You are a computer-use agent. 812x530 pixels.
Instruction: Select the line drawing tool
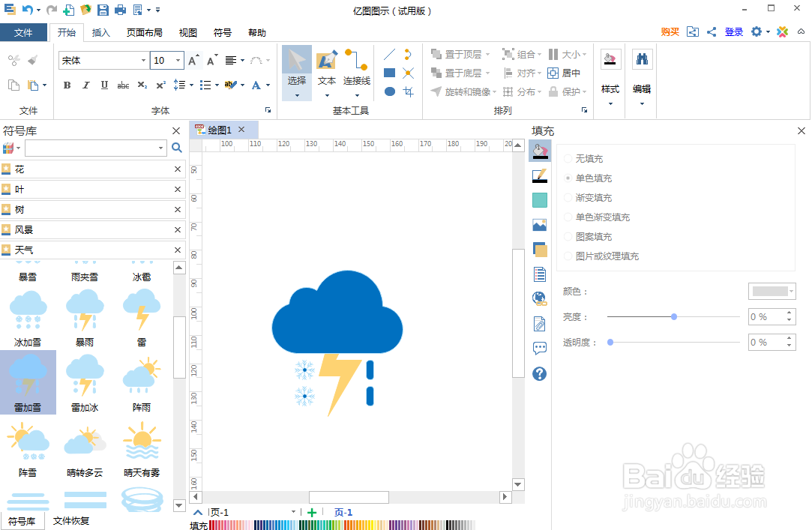point(390,54)
